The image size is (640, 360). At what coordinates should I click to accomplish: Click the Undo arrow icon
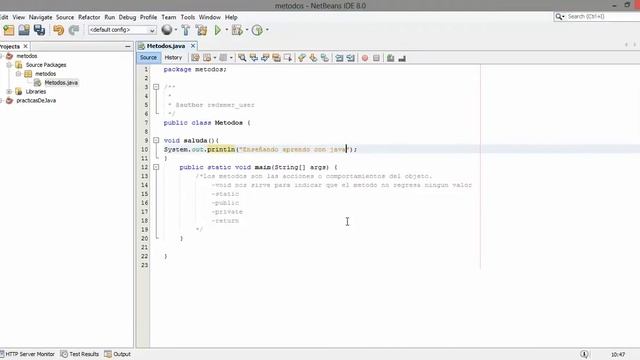58,30
